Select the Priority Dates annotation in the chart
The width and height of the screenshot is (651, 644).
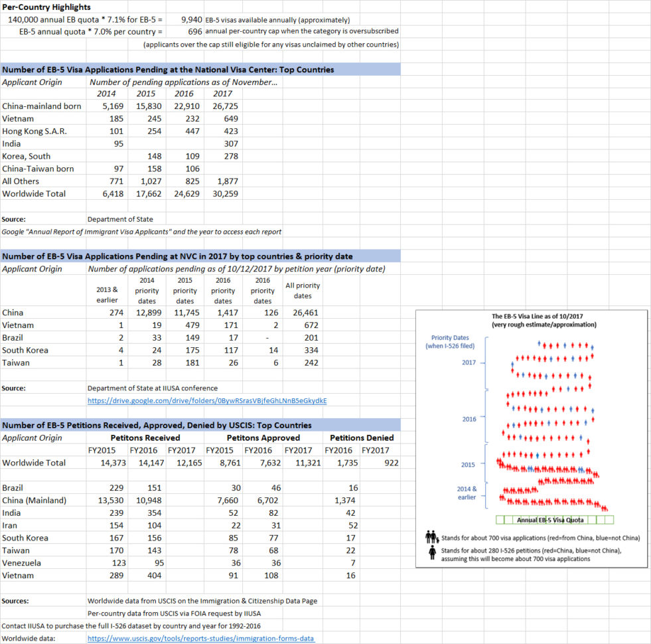(x=449, y=338)
